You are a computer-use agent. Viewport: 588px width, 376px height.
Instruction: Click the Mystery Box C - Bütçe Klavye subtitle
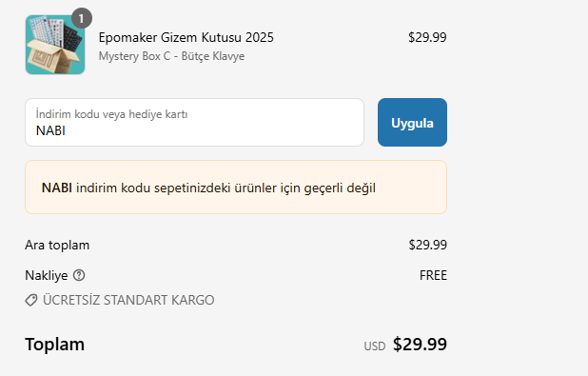[x=171, y=56]
